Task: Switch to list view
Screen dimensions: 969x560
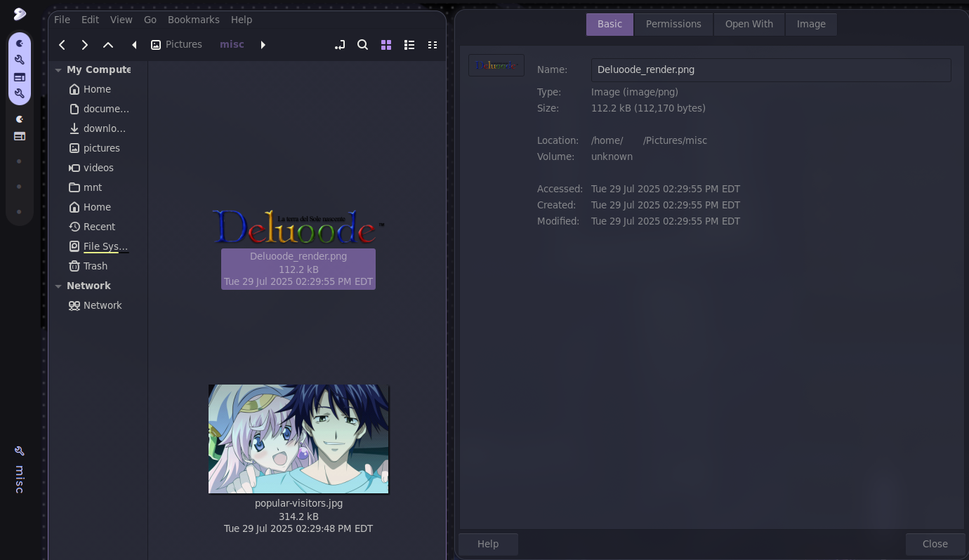Action: tap(409, 45)
